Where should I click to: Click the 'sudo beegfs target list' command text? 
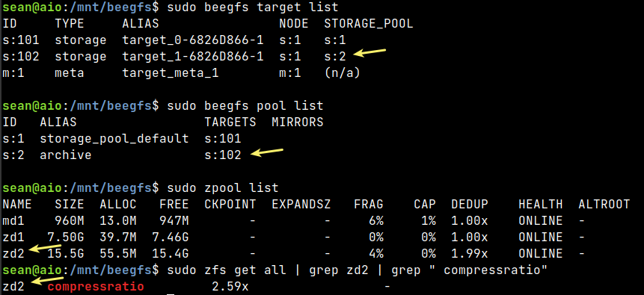[x=253, y=7]
